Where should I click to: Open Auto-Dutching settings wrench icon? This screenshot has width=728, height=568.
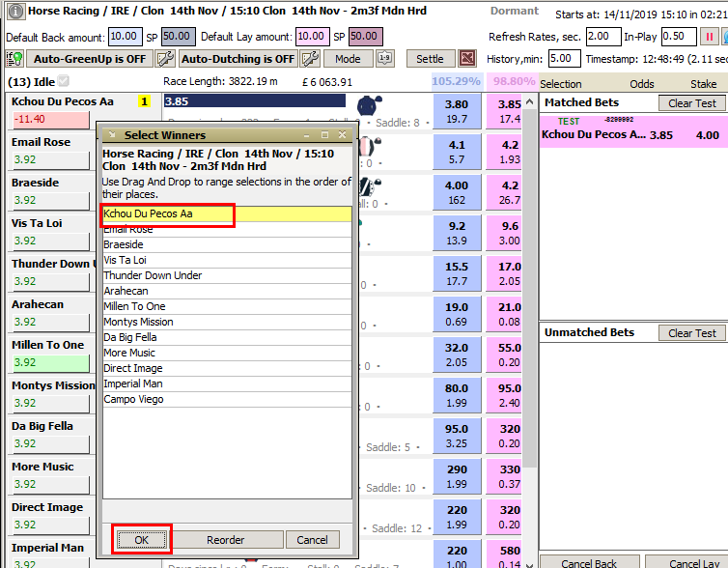point(310,59)
